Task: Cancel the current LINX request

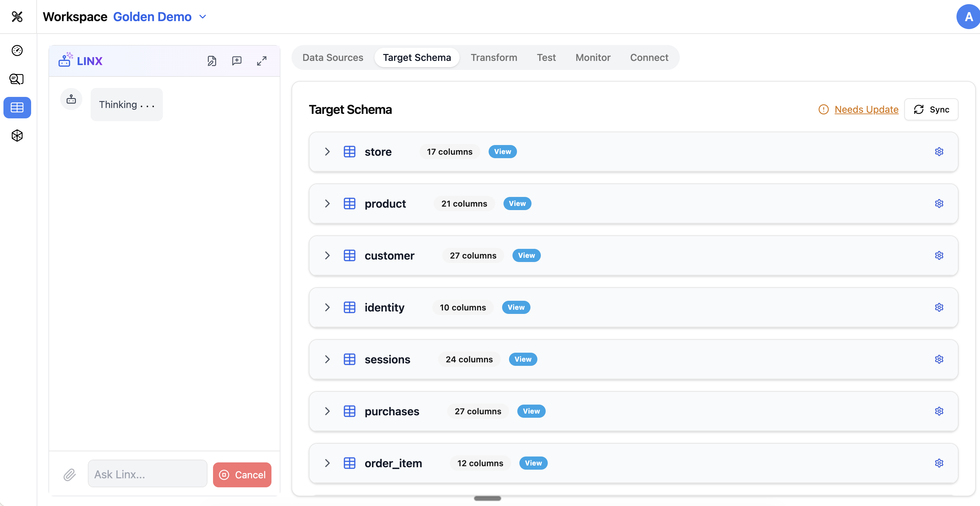Action: (242, 475)
